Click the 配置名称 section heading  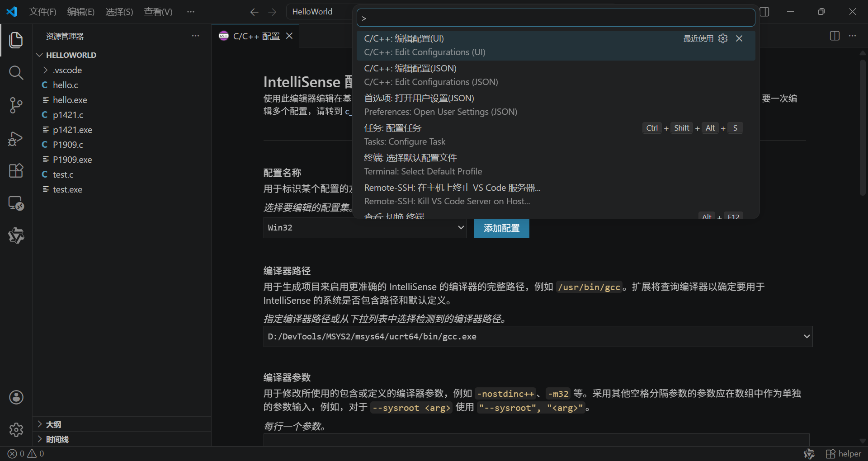click(282, 173)
